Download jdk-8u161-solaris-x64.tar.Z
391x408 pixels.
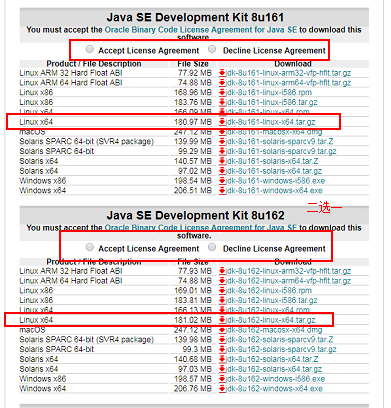click(x=272, y=161)
